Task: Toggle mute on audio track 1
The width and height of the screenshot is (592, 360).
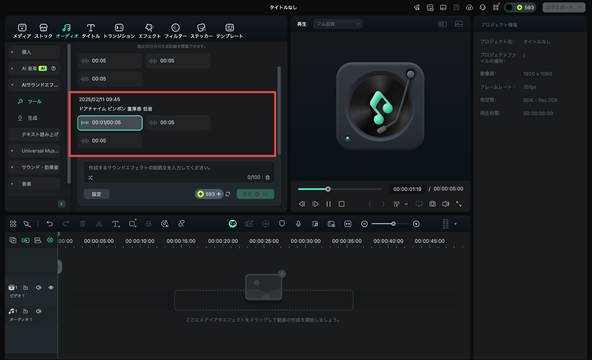Action: click(39, 311)
